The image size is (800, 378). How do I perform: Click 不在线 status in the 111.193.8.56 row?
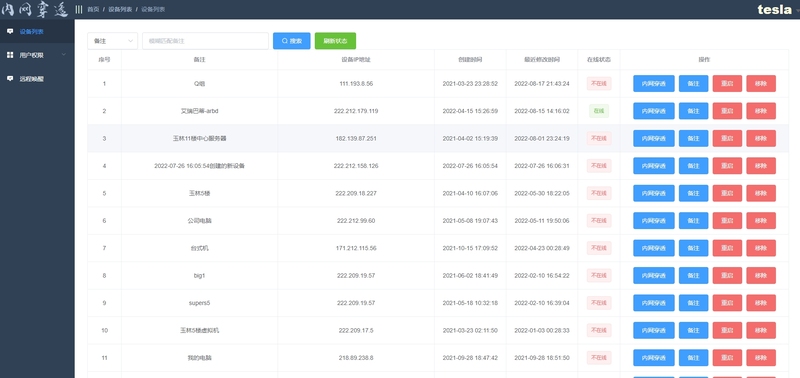(598, 84)
